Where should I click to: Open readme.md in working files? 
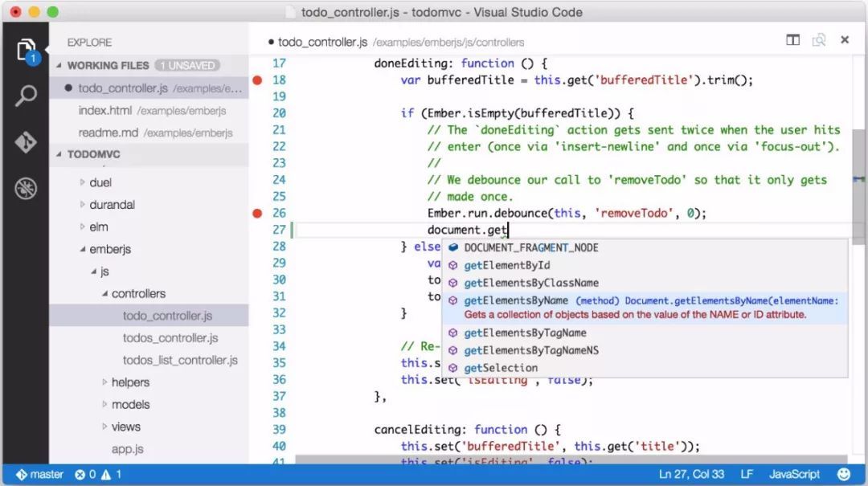click(x=149, y=133)
